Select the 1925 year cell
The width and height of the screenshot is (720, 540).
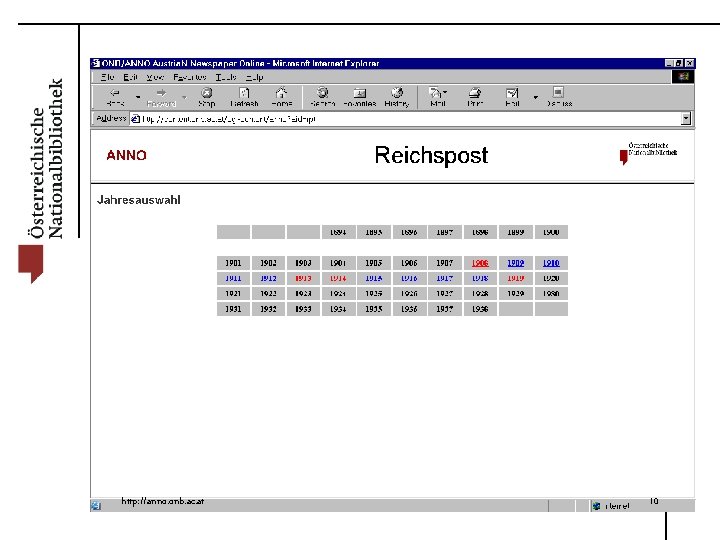tap(374, 293)
